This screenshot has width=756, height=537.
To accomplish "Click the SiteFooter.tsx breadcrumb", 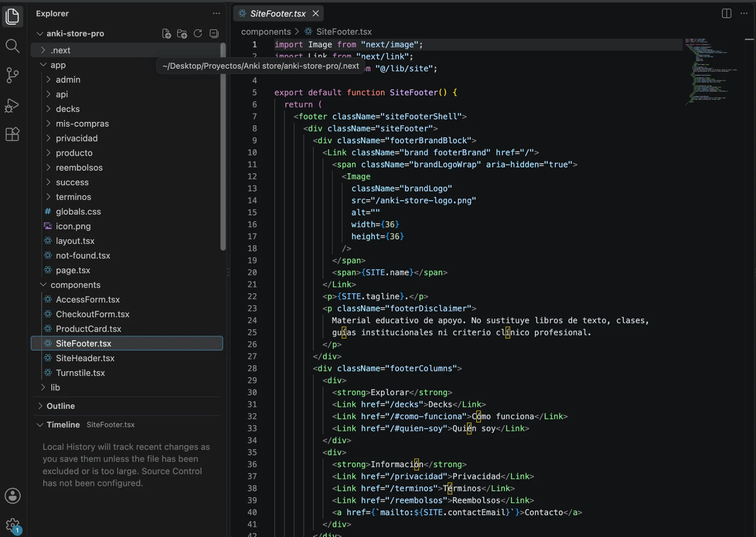I will (x=344, y=32).
